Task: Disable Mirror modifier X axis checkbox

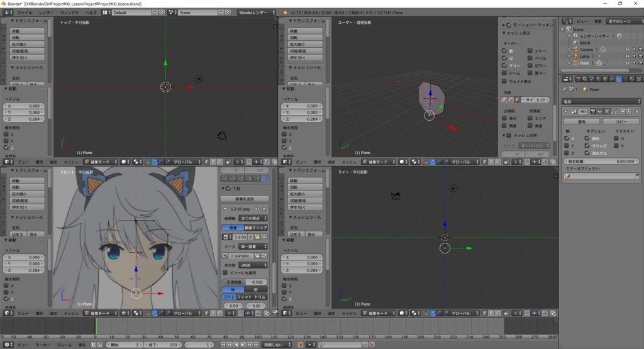Action: [x=567, y=138]
